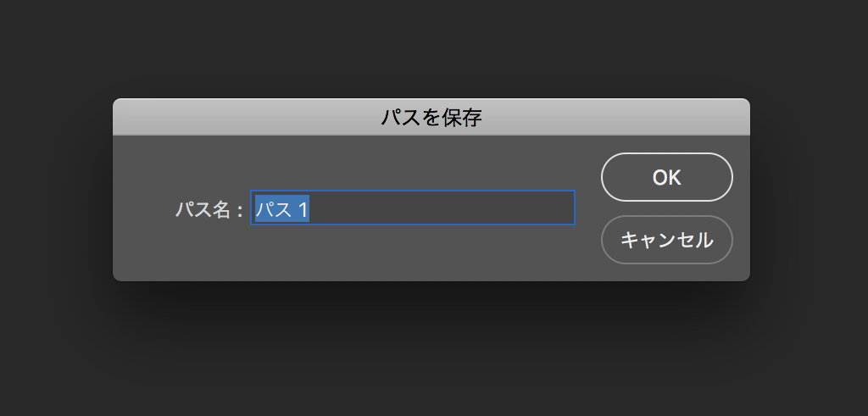The width and height of the screenshot is (868, 416).
Task: Click the パスを保存 dialog title bar
Action: [x=431, y=117]
